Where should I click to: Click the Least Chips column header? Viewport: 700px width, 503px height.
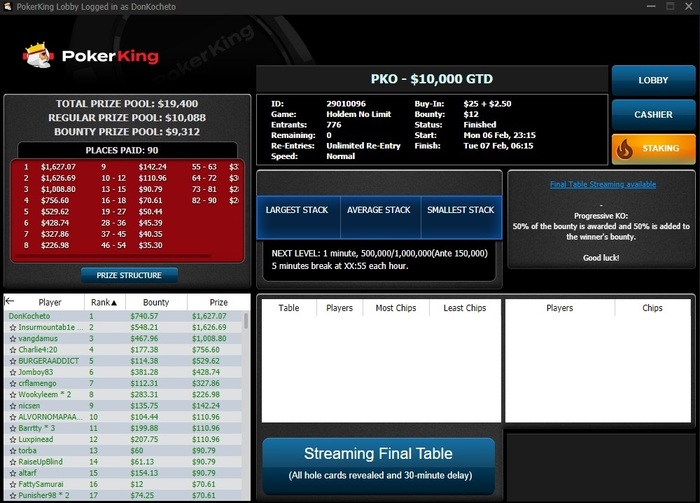(x=464, y=308)
